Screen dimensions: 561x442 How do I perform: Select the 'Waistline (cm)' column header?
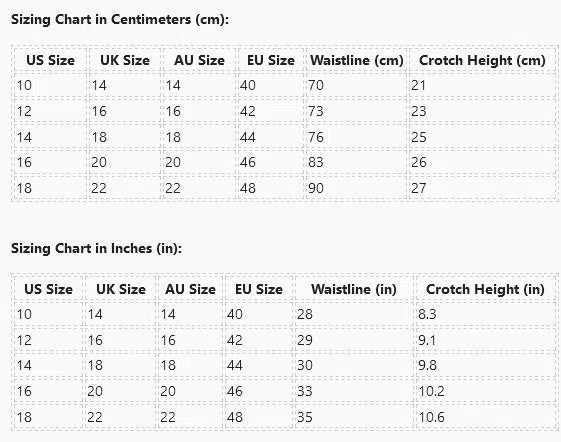point(357,60)
